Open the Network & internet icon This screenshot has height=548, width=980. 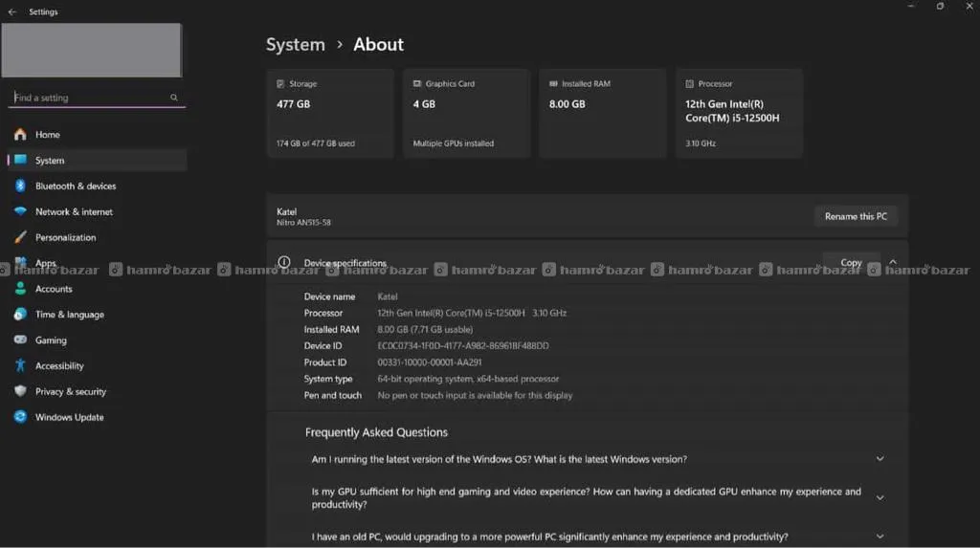coord(20,211)
